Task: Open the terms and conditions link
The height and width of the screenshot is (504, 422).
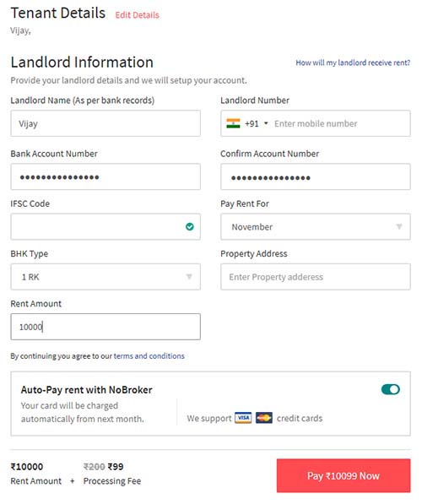Action: (x=149, y=355)
